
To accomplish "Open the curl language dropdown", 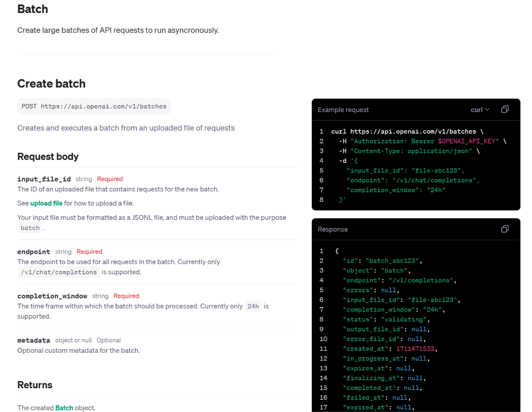I will [x=480, y=110].
